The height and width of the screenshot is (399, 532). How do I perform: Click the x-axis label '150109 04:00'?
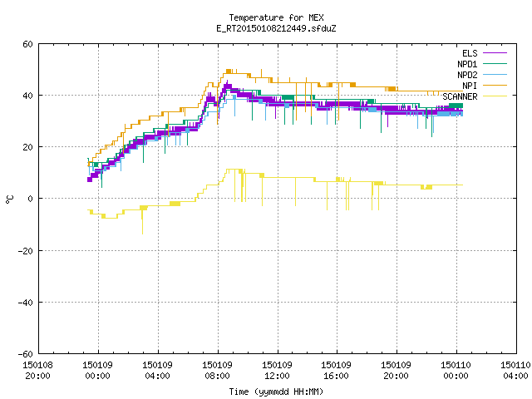[x=157, y=371]
